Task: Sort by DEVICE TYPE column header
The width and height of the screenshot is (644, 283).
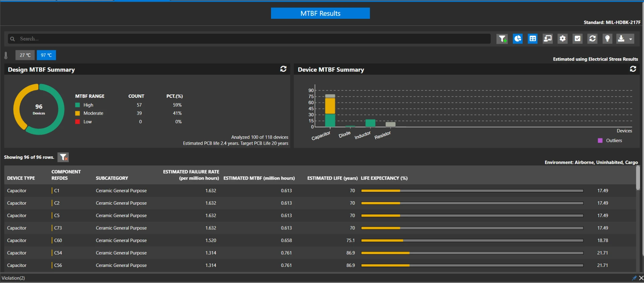Action: click(21, 178)
